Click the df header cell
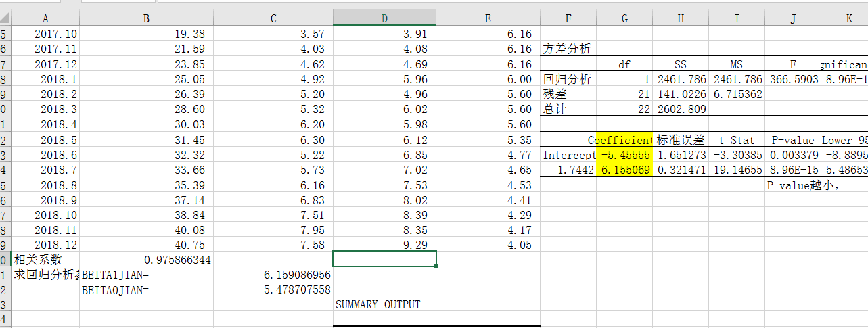Image resolution: width=868 pixels, height=328 pixels. pos(624,64)
